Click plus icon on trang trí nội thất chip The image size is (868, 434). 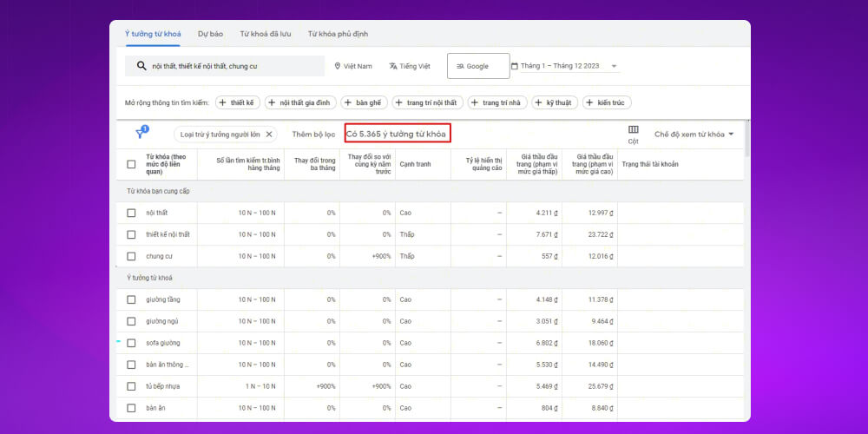[399, 102]
